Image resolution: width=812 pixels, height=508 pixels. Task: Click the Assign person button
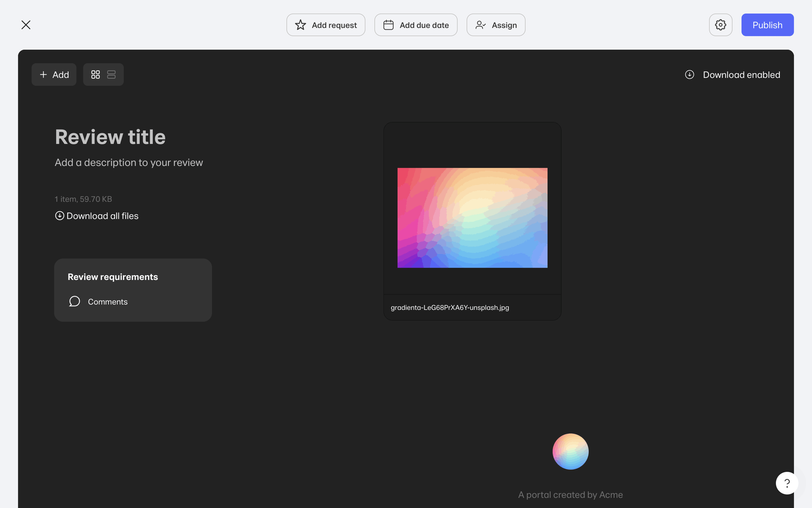coord(496,25)
